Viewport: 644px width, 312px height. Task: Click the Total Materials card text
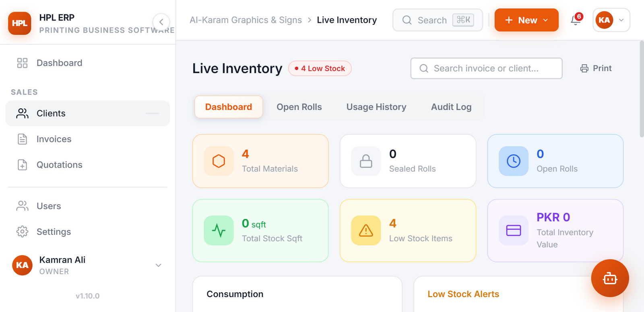pyautogui.click(x=270, y=169)
